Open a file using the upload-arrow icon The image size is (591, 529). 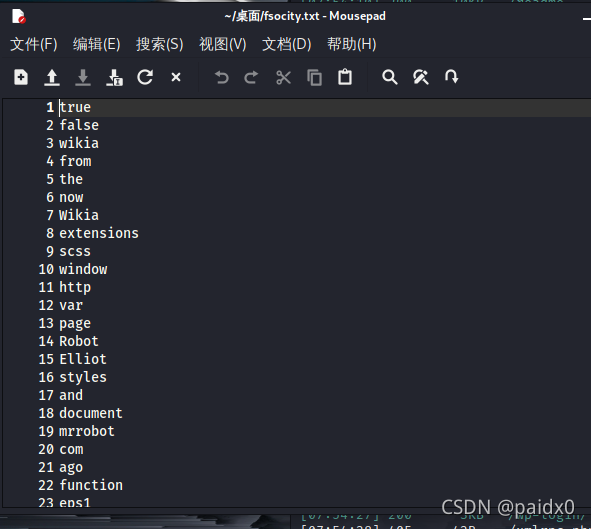[52, 78]
